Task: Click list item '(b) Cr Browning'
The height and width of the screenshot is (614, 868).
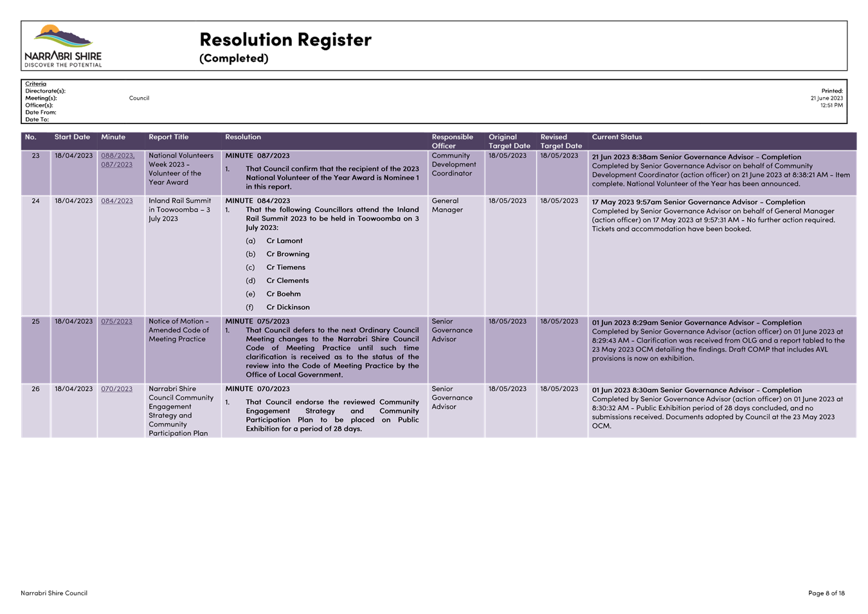Action: tap(278, 254)
